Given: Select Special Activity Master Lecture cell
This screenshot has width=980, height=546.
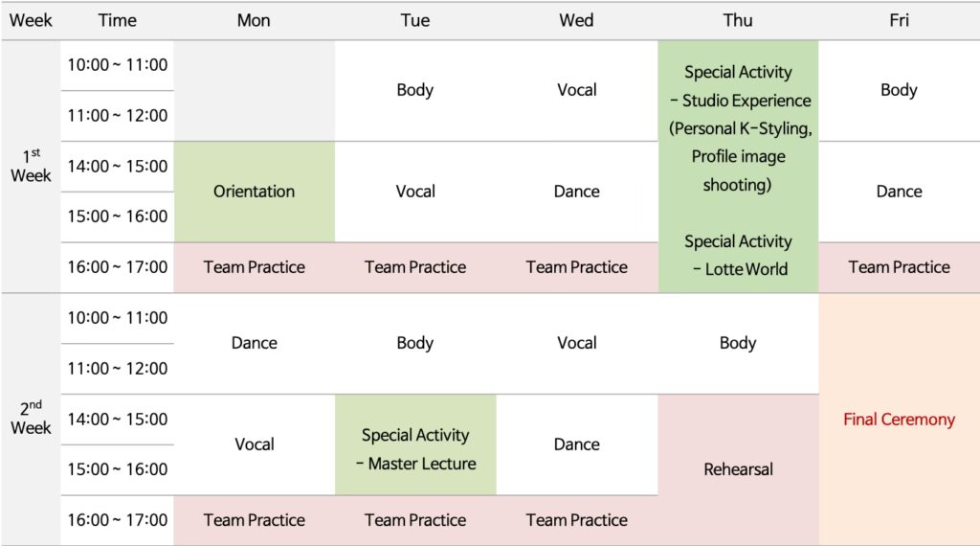Looking at the screenshot, I should (x=415, y=448).
